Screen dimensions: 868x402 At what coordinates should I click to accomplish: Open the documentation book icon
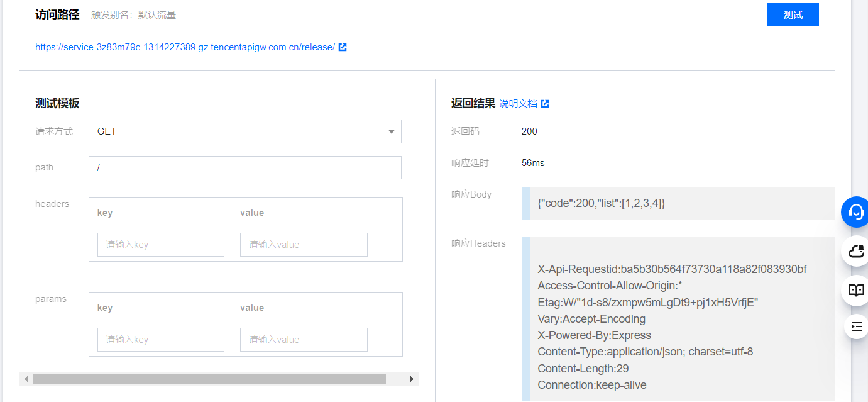point(856,290)
